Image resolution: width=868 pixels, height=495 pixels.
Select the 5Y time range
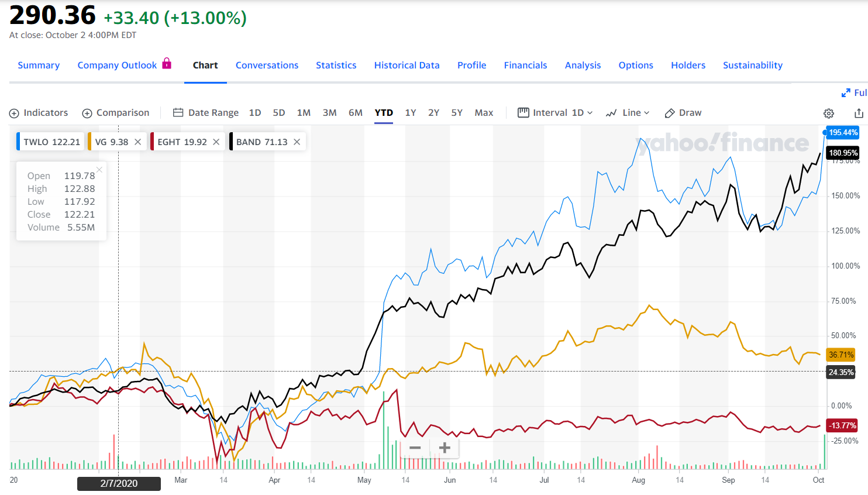coord(457,113)
